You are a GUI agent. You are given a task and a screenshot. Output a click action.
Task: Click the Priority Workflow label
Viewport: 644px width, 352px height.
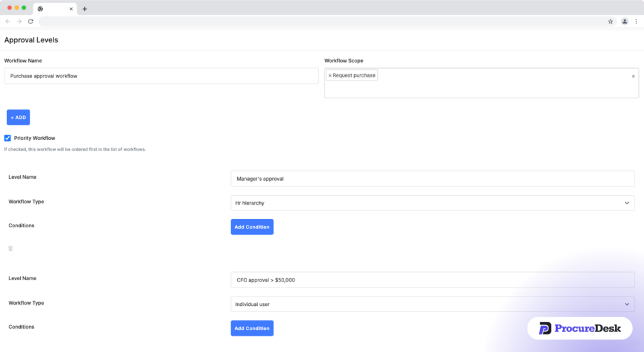[35, 138]
